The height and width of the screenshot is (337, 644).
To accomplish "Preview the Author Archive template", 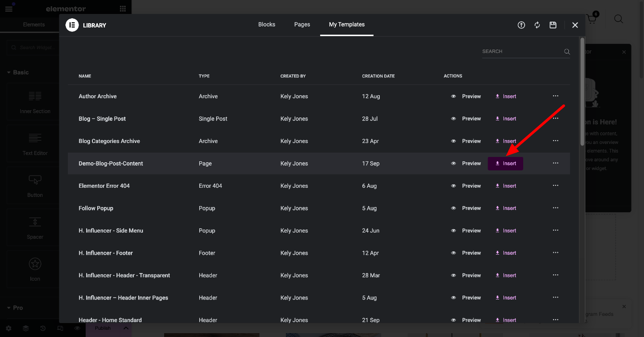I will (466, 96).
